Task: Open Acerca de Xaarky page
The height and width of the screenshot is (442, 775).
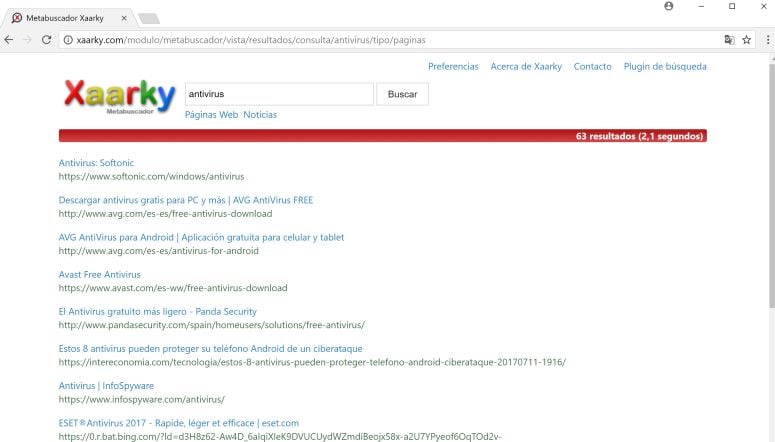Action: pyautogui.click(x=526, y=66)
